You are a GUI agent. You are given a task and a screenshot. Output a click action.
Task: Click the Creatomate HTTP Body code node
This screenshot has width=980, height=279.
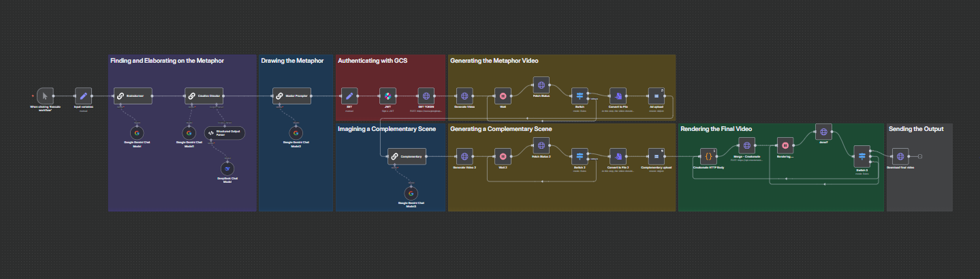click(708, 157)
